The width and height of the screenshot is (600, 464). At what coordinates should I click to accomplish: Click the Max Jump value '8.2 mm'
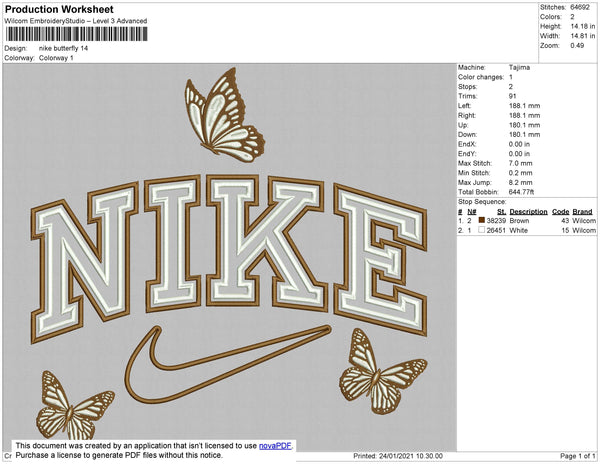(x=520, y=182)
